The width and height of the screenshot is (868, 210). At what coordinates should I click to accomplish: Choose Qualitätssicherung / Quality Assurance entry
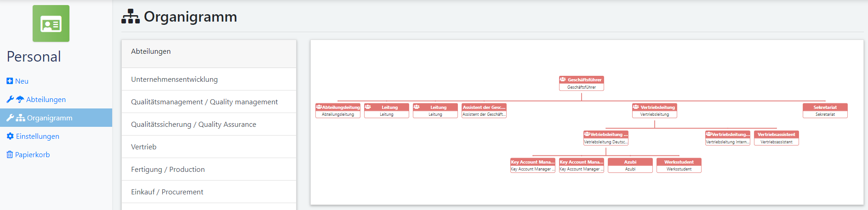pos(209,124)
